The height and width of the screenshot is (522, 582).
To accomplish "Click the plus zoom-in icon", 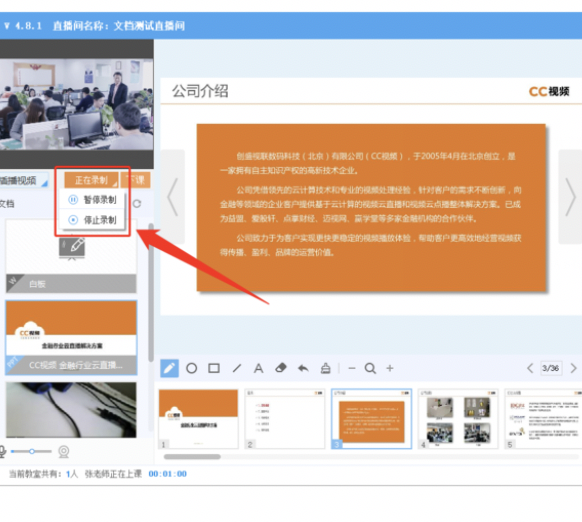I will (390, 368).
